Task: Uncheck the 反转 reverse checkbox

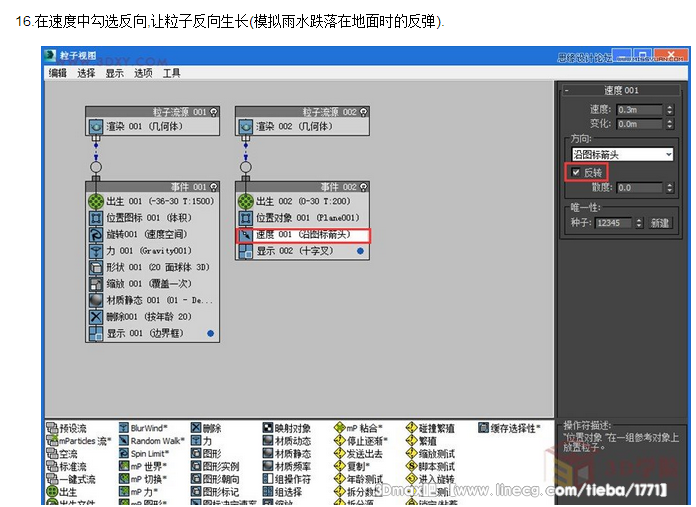Action: tap(576, 172)
